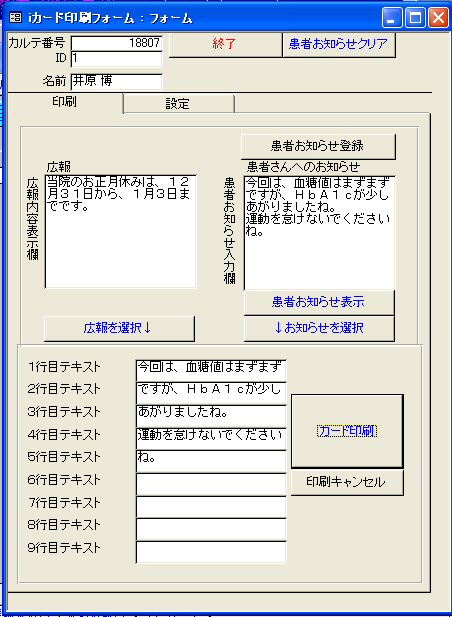Click 患者お知らせ表示 button
Image resolution: width=452 pixels, height=617 pixels.
pos(319,302)
